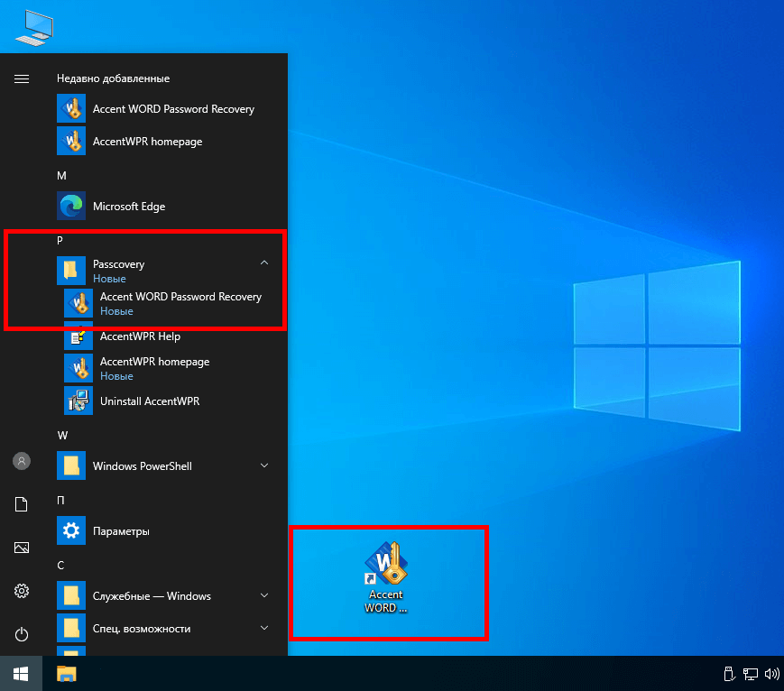The image size is (784, 691).
Task: Expand the Спец. возможности chevron
Action: click(264, 628)
